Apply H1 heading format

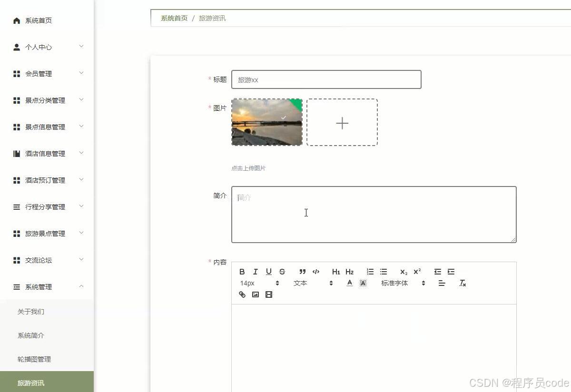tap(336, 272)
